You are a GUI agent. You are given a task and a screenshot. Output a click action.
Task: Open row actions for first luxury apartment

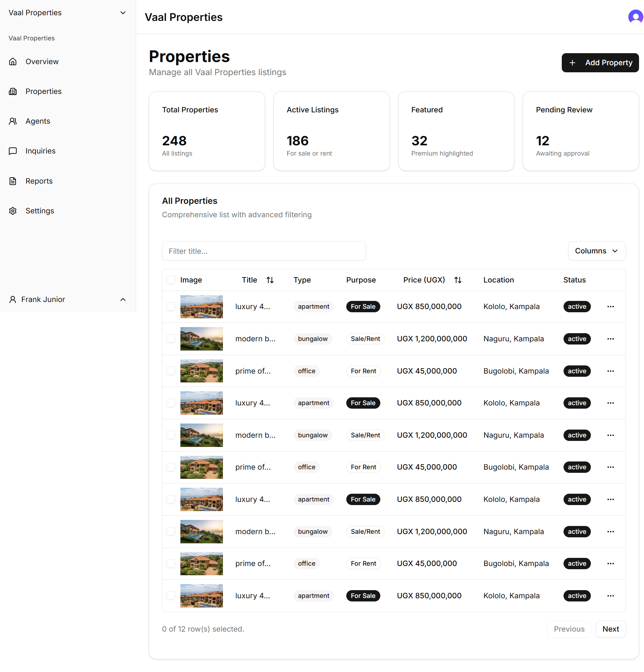(x=611, y=307)
